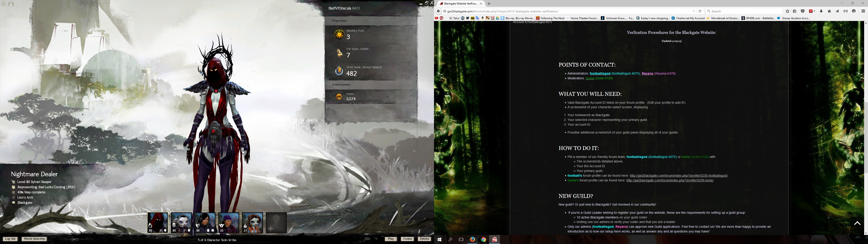Viewport: 868px width, 244px height.
Task: Show bookmarks list icon
Action: (795, 11)
